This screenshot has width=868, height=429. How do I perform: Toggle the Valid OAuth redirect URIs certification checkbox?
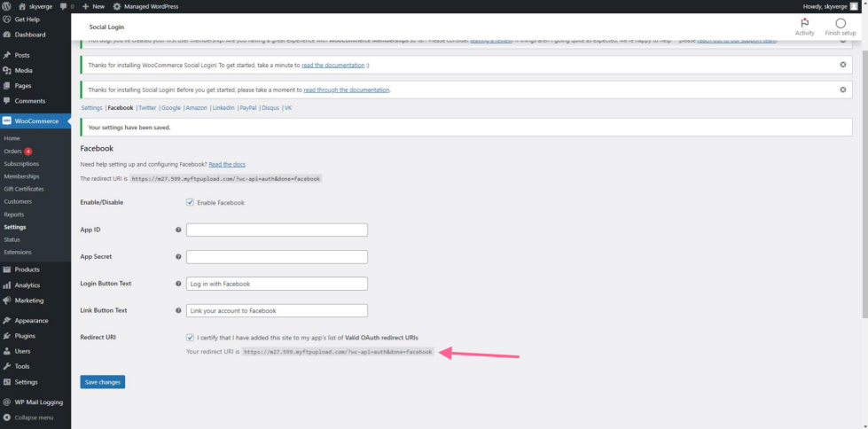[190, 337]
